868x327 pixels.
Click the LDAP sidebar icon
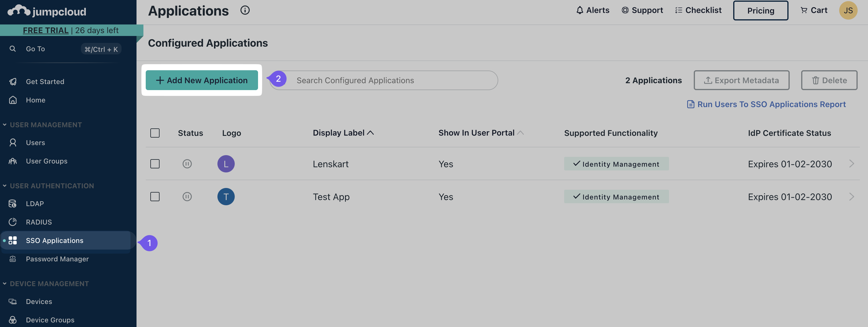(x=12, y=204)
